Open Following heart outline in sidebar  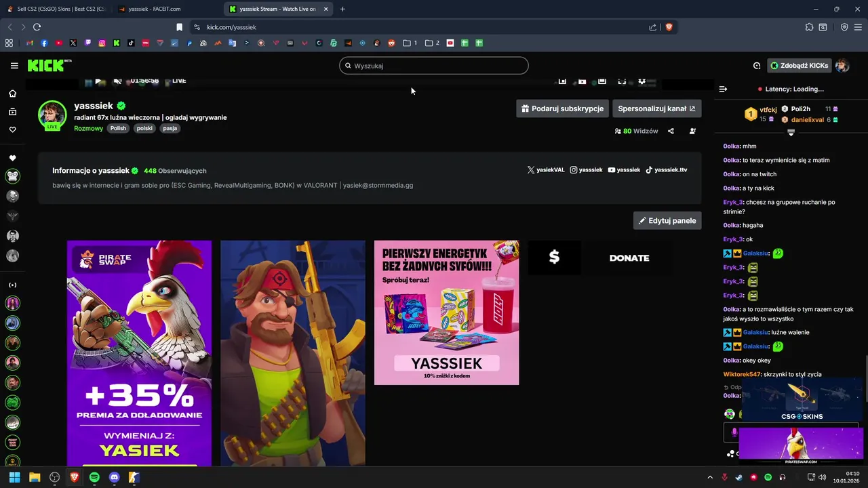(12, 129)
